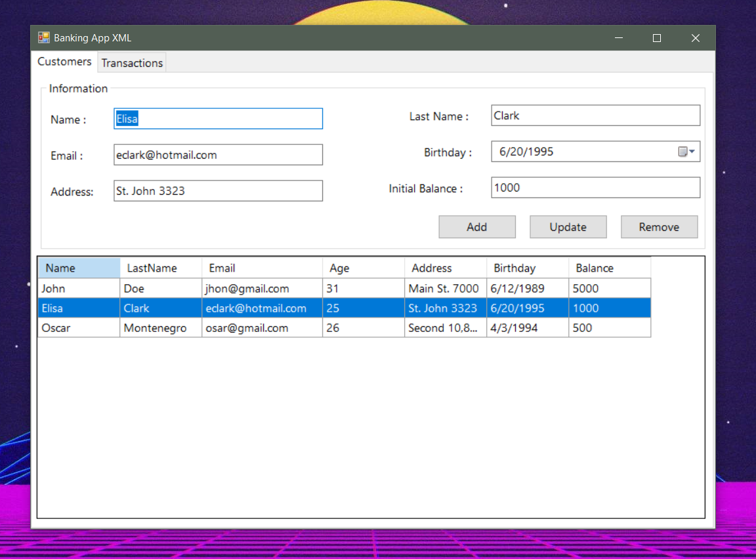Click the 500 balance cell

(610, 327)
